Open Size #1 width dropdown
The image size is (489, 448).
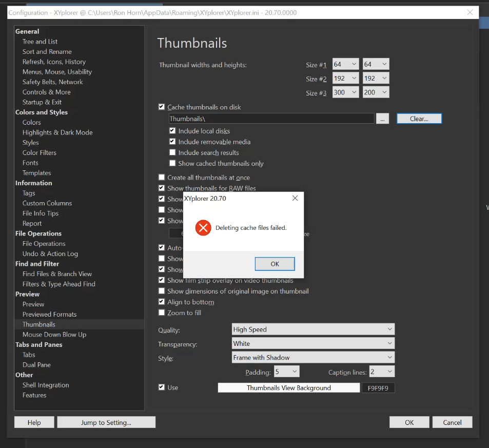point(345,64)
